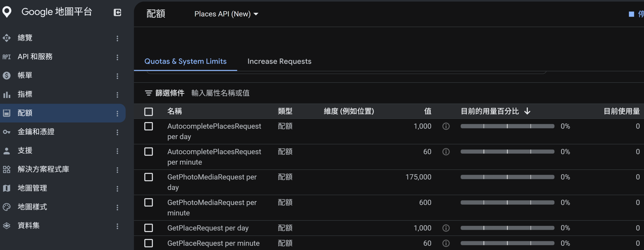
Task: Open info for AutocompletePlacesRequest per minute value
Action: point(446,152)
